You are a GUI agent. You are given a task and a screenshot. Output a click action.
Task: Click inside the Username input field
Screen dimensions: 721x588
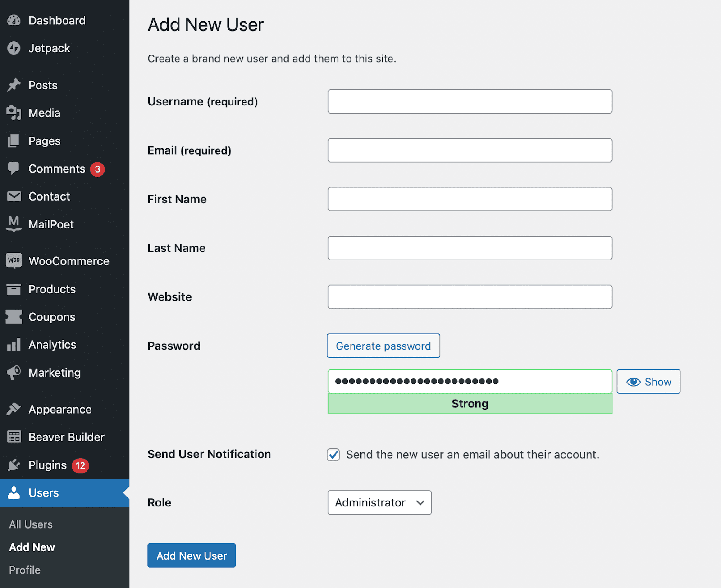pos(470,101)
